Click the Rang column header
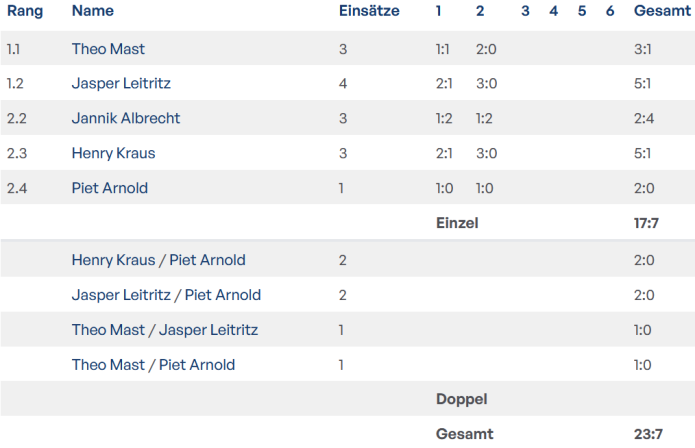This screenshot has height=448, width=695. pyautogui.click(x=23, y=11)
